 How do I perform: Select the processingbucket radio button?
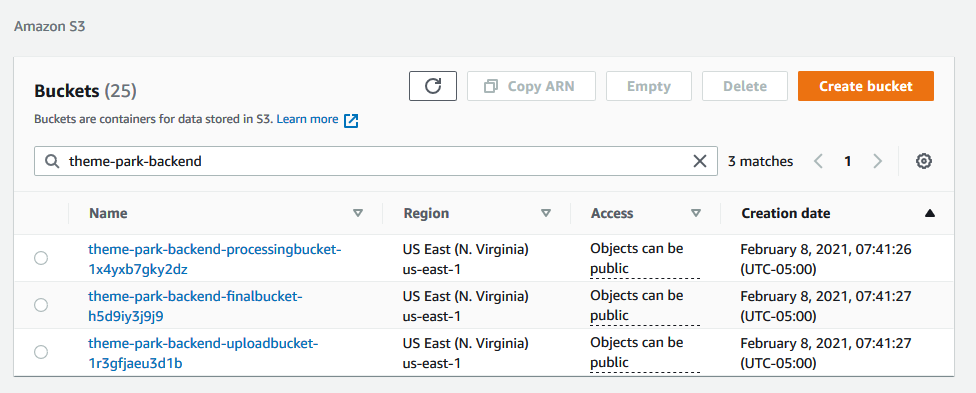tap(41, 258)
